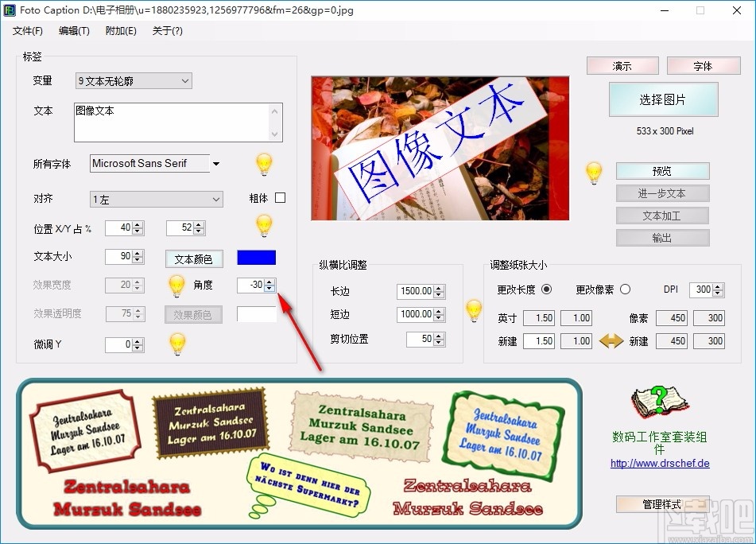Click lightbulb hint left of 角度 label
Viewport: 756px width, 544px height.
(x=176, y=286)
